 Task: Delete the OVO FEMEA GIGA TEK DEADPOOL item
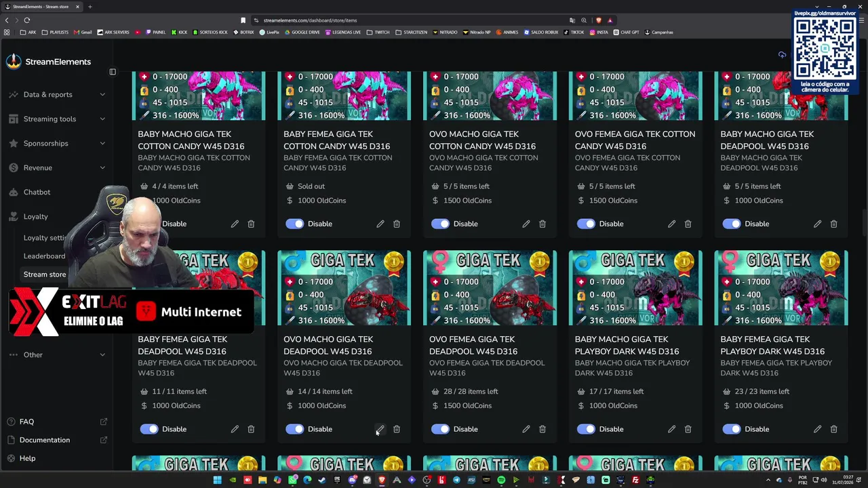click(x=542, y=429)
